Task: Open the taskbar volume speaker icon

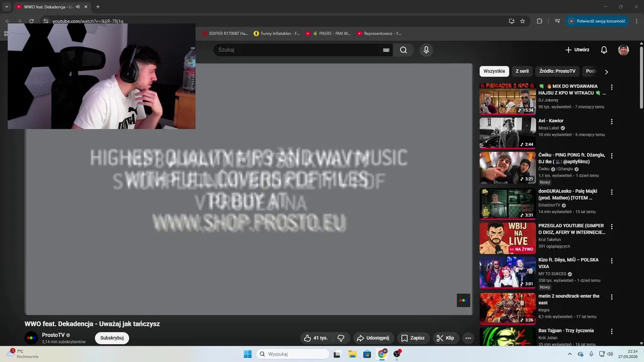Action: (x=610, y=354)
